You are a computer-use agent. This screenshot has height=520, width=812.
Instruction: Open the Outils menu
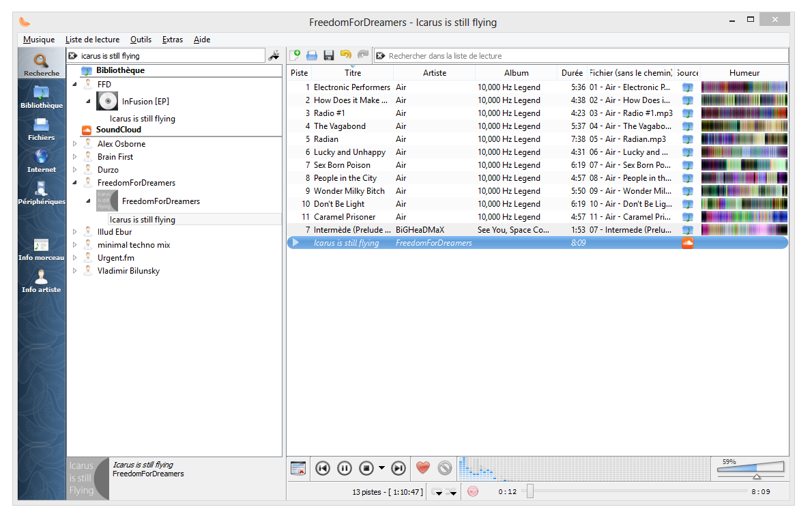click(141, 40)
